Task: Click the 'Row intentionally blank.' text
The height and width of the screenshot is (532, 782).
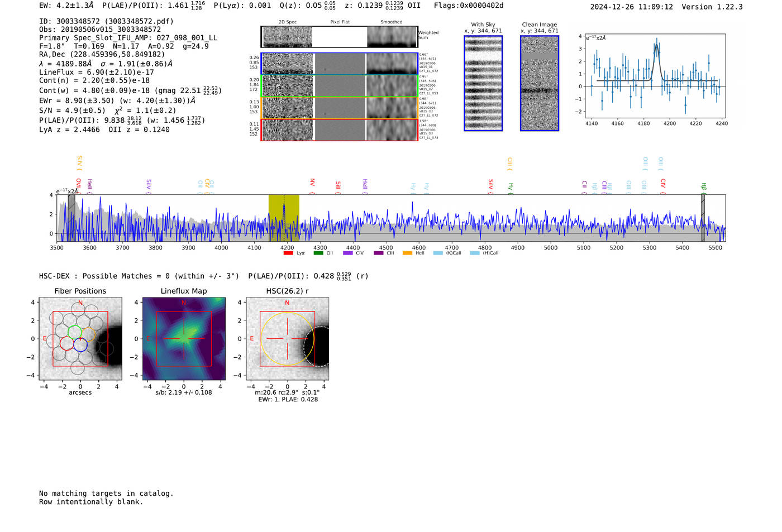Action: [x=91, y=502]
